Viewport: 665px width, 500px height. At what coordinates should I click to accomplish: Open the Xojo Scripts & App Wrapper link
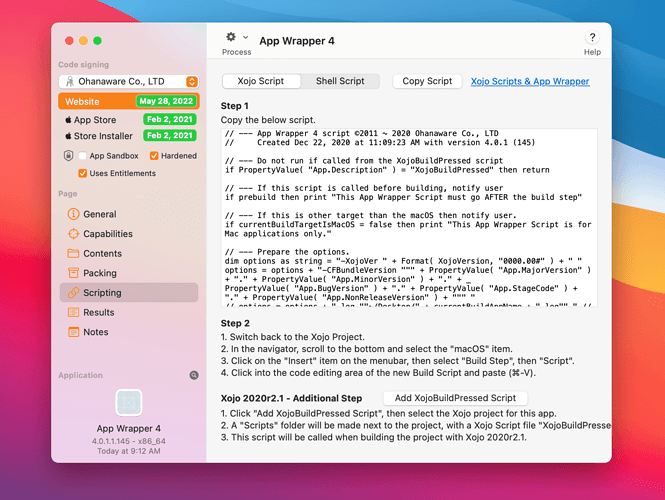tap(530, 81)
